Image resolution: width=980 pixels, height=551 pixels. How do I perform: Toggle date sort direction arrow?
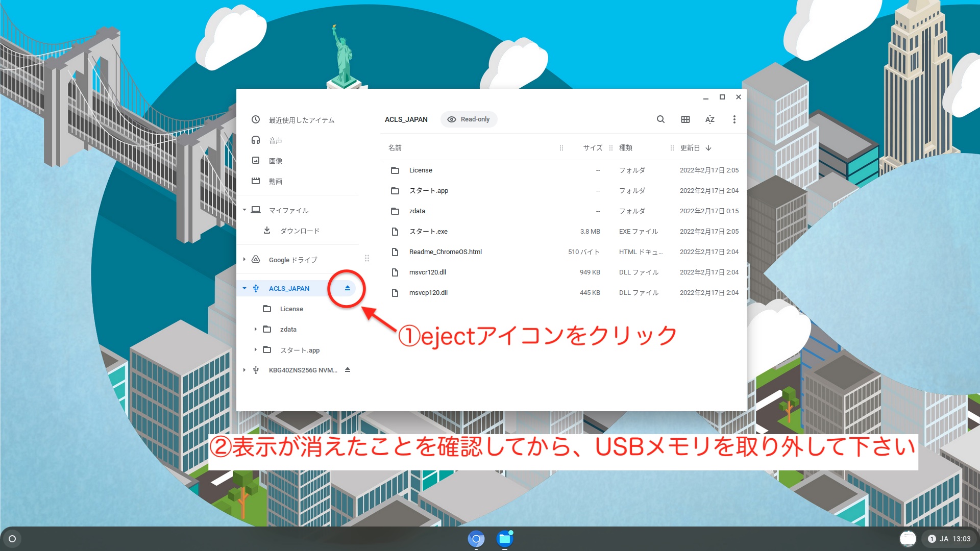pyautogui.click(x=708, y=148)
